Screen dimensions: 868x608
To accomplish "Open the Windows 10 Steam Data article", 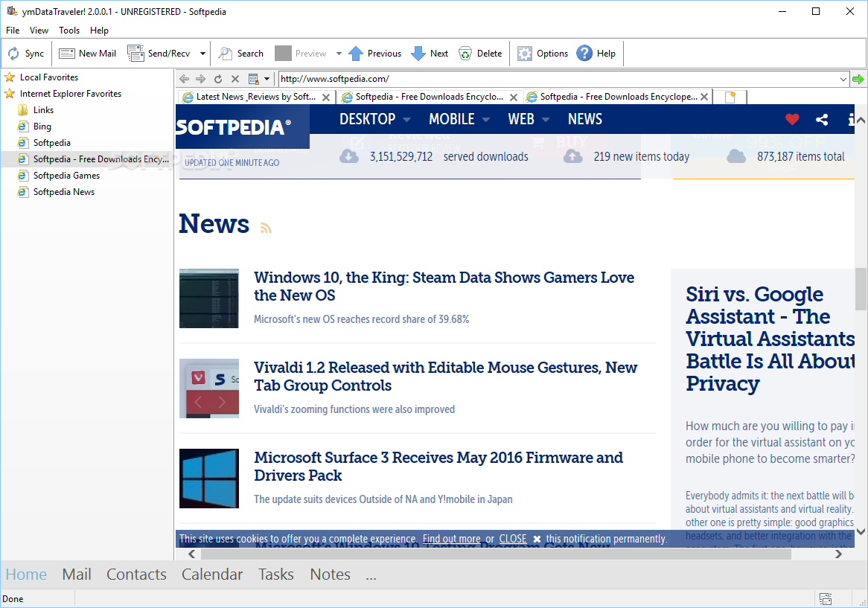I will (444, 286).
